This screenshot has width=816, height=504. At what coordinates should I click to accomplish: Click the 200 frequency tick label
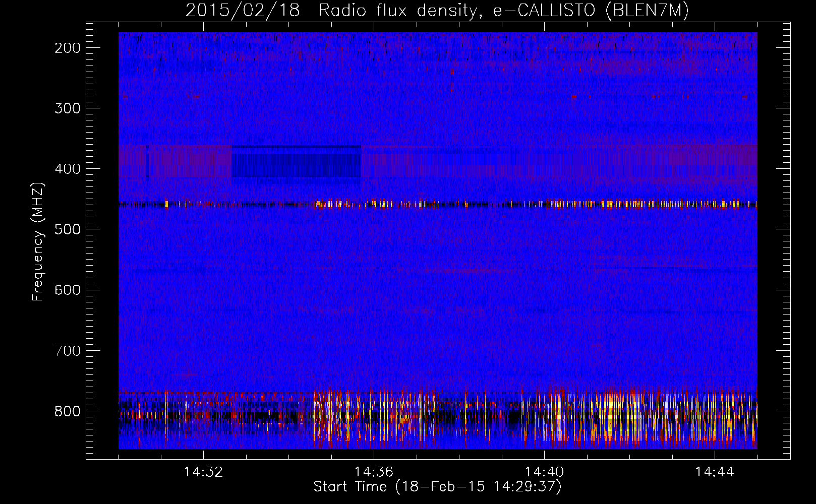67,48
